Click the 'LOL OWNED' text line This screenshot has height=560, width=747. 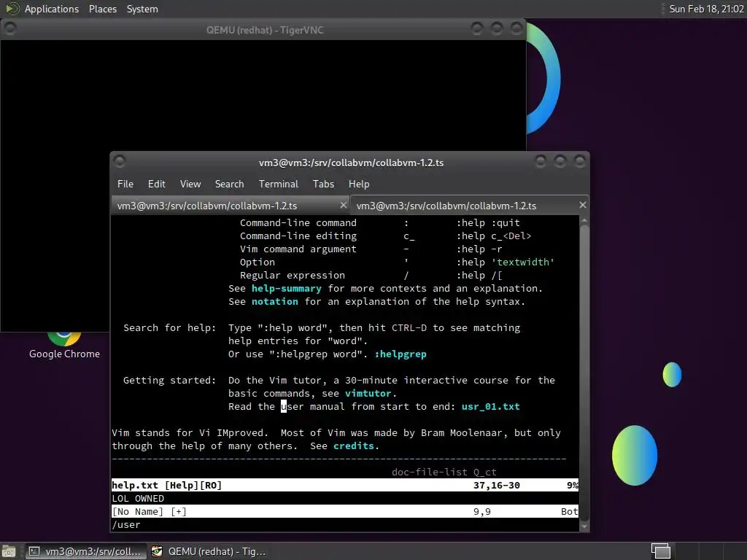pyautogui.click(x=138, y=499)
